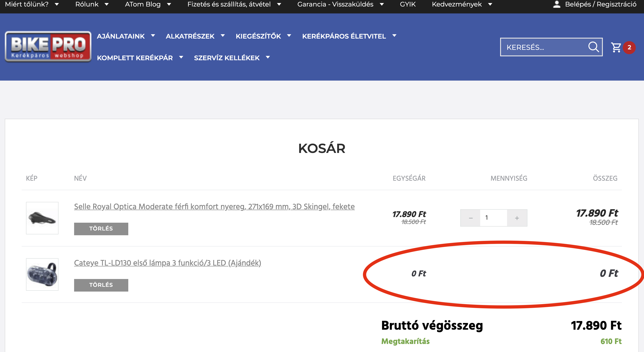Open the KIEGÉSZÍTŐK category menu
The height and width of the screenshot is (352, 644).
pos(258,36)
